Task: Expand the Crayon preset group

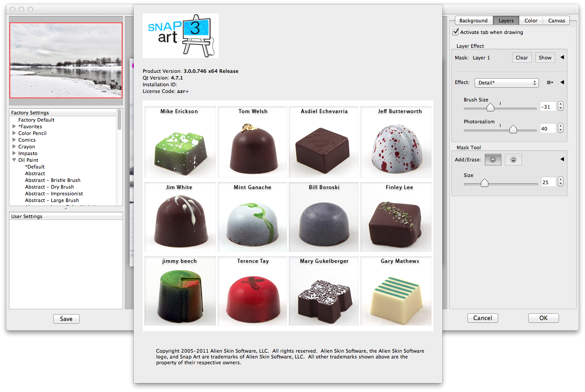Action: (x=14, y=147)
